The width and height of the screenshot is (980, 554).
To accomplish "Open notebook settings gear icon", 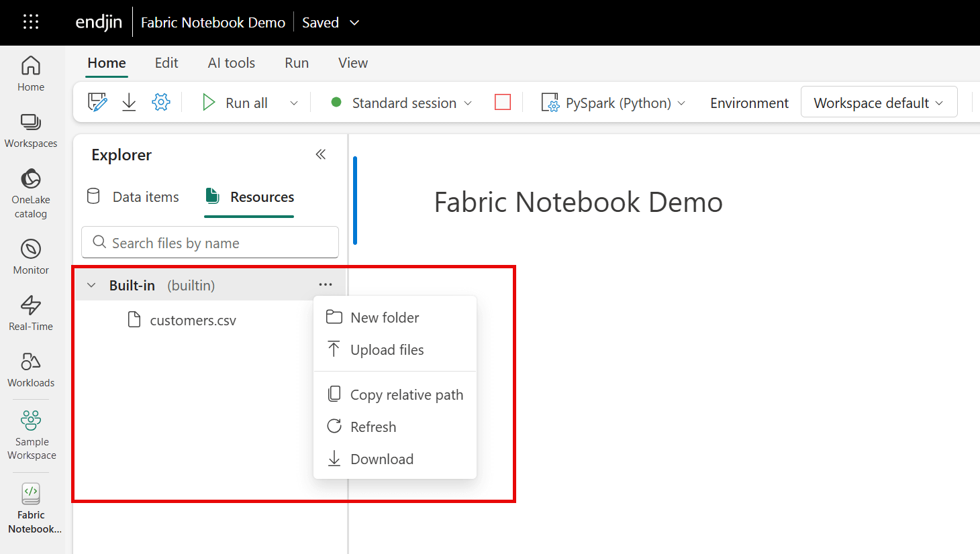I will (x=161, y=103).
